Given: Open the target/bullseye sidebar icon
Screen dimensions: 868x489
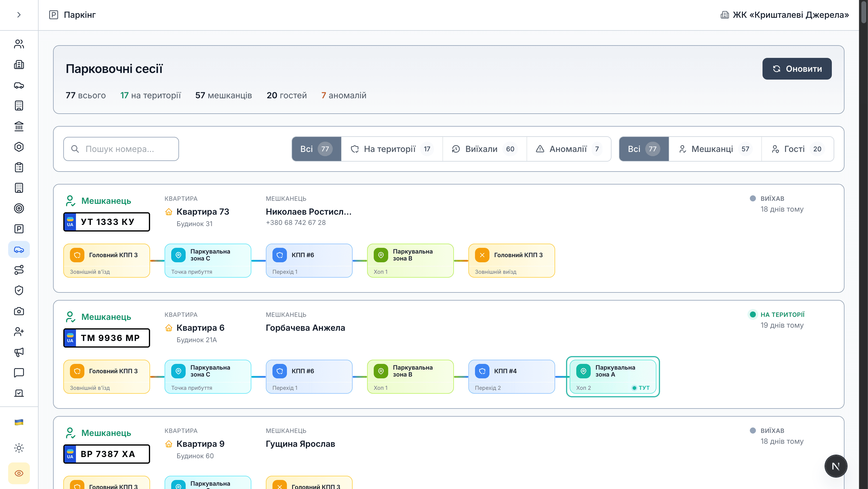Looking at the screenshot, I should pos(19,208).
